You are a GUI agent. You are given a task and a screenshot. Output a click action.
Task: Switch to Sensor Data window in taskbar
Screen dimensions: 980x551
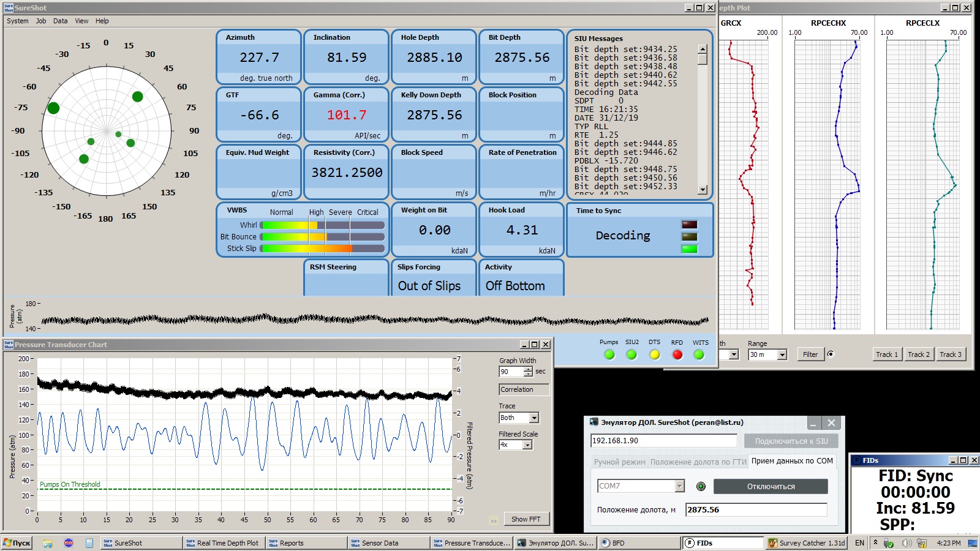point(389,543)
